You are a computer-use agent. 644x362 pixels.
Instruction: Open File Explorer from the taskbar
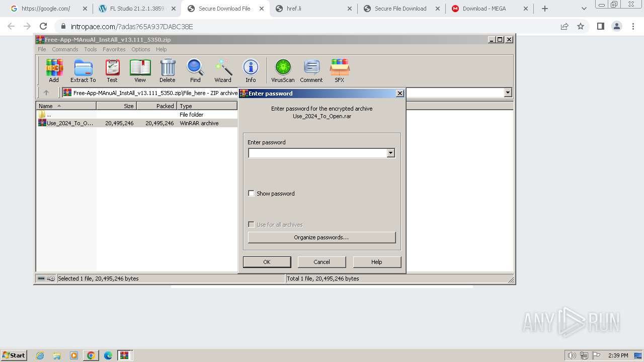(57, 355)
